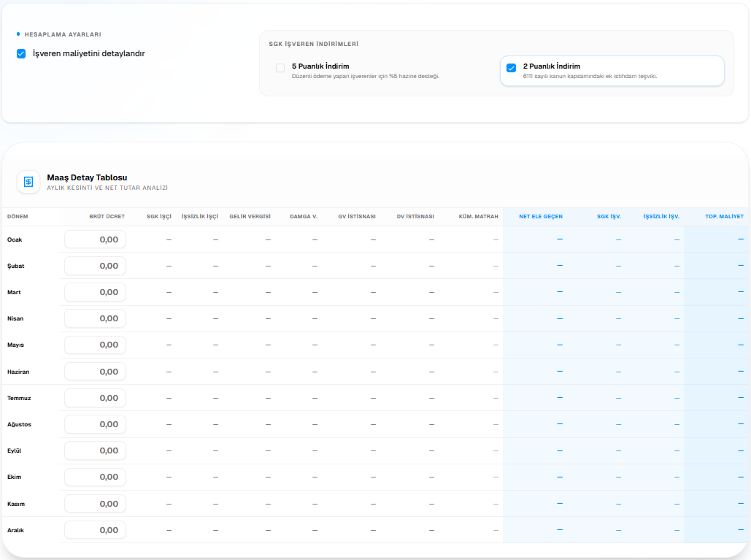Disable the 2 Puanlık İndirim checkbox
751x560 pixels.
(511, 68)
